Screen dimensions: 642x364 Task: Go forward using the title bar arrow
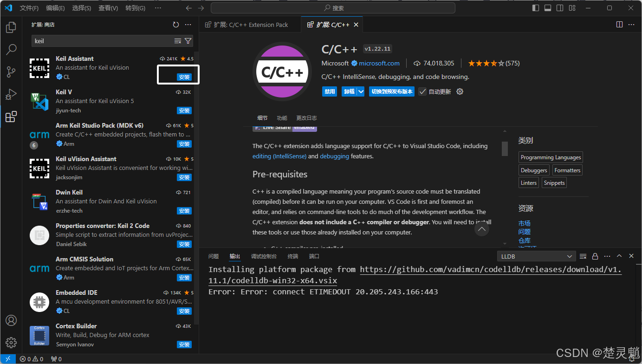coord(201,8)
